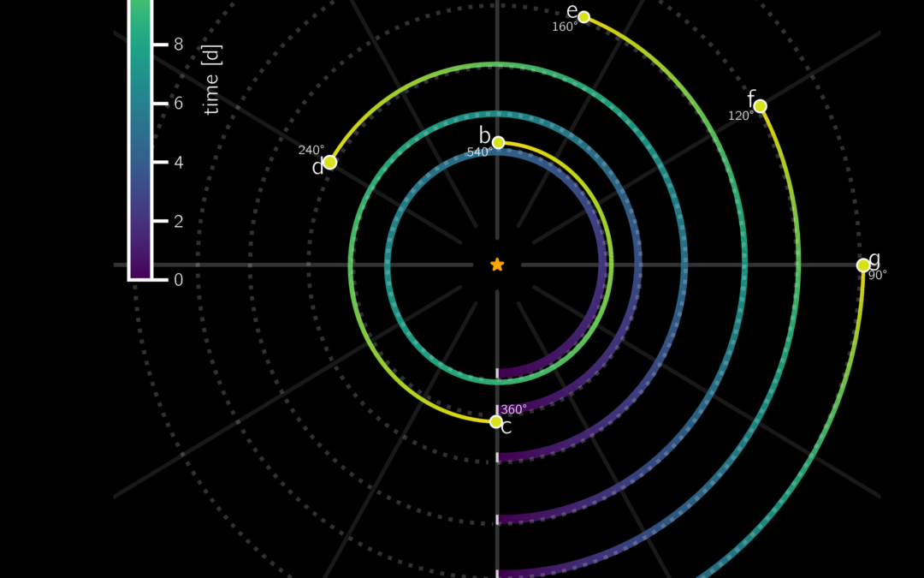Select planet b marker
The image size is (924, 578).
click(x=498, y=142)
